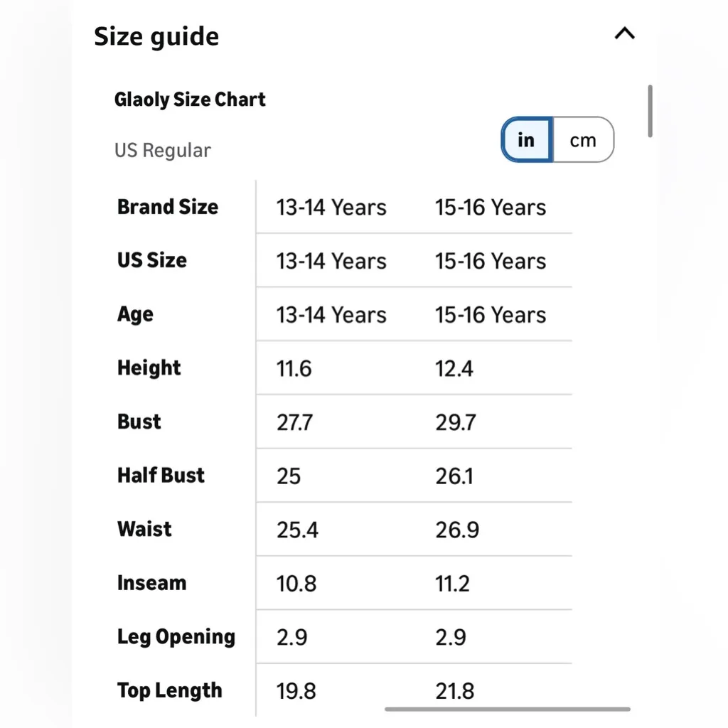The width and height of the screenshot is (728, 728).
Task: Select the 29.7 Bust measurement
Action: (456, 422)
